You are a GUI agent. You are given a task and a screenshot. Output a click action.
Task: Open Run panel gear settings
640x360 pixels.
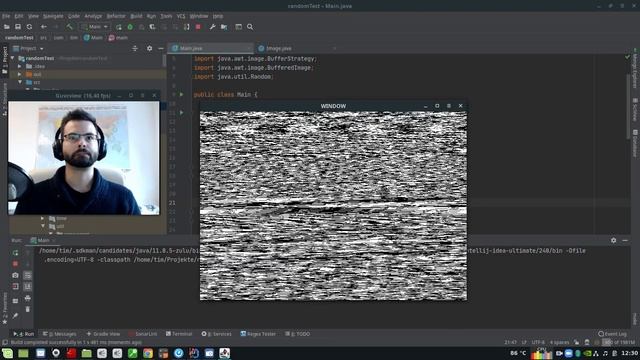[x=613, y=240]
